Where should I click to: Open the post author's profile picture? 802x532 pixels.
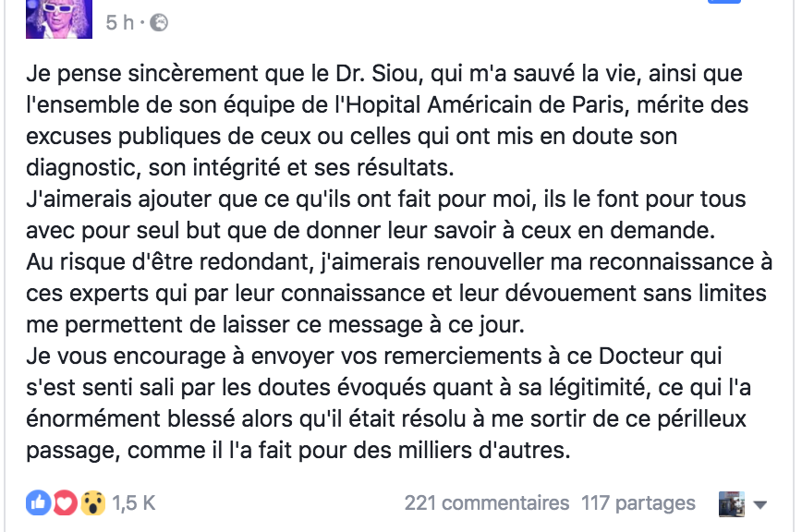[x=59, y=18]
